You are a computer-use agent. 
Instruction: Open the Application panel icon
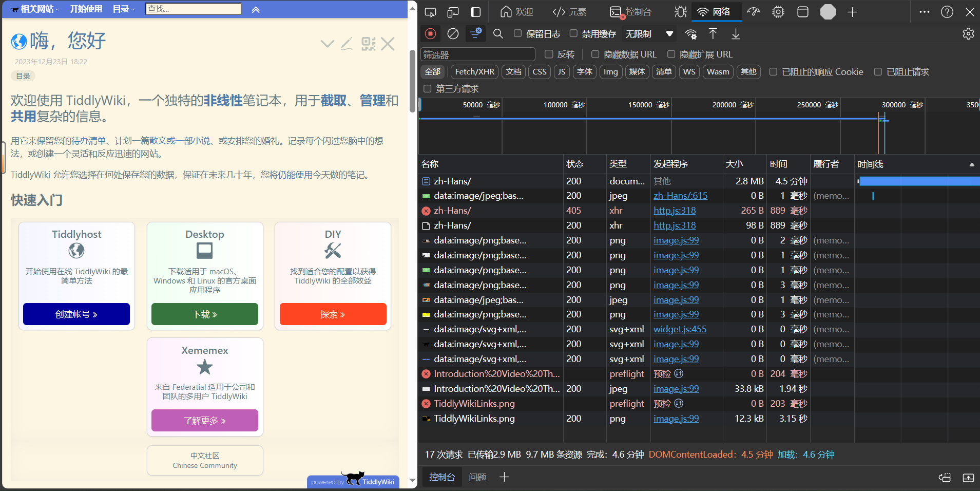[803, 12]
